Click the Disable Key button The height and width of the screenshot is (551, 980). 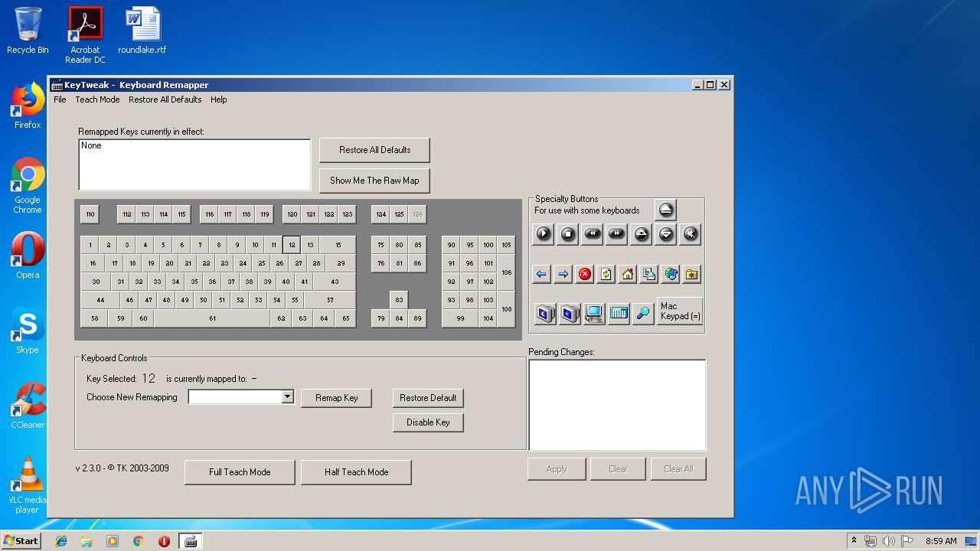[x=428, y=422]
